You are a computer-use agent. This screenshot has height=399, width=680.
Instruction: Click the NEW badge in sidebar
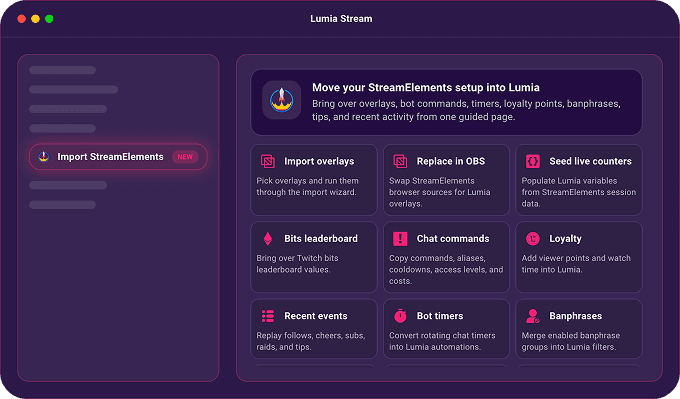(185, 157)
